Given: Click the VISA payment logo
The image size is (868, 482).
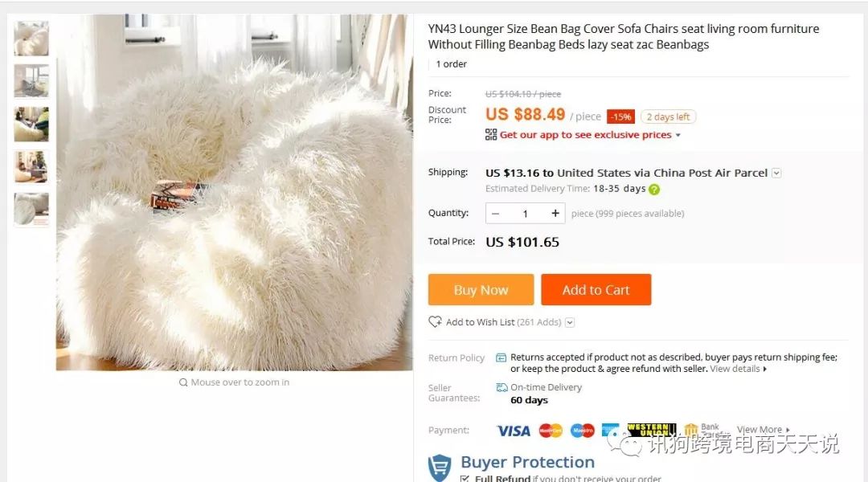Looking at the screenshot, I should 514,431.
